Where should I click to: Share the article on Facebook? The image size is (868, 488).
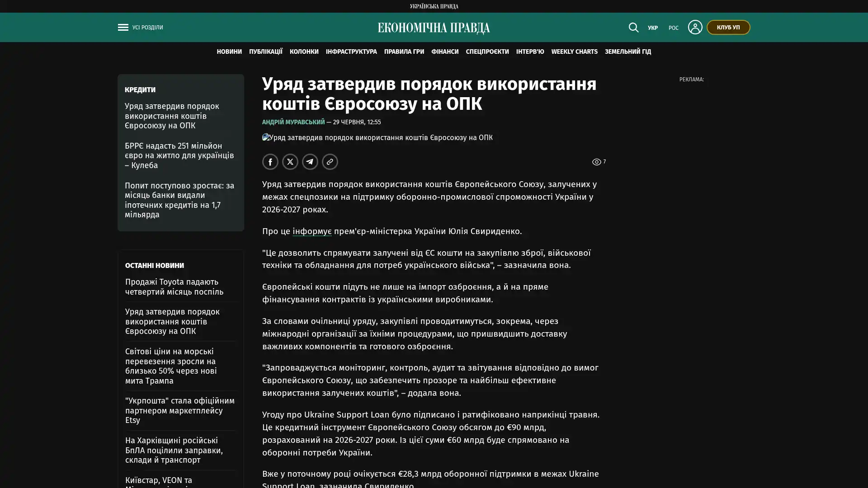click(x=270, y=162)
